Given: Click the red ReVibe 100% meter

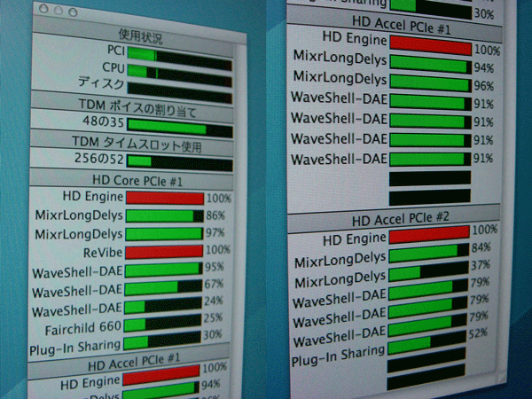Looking at the screenshot, I should click(164, 252).
